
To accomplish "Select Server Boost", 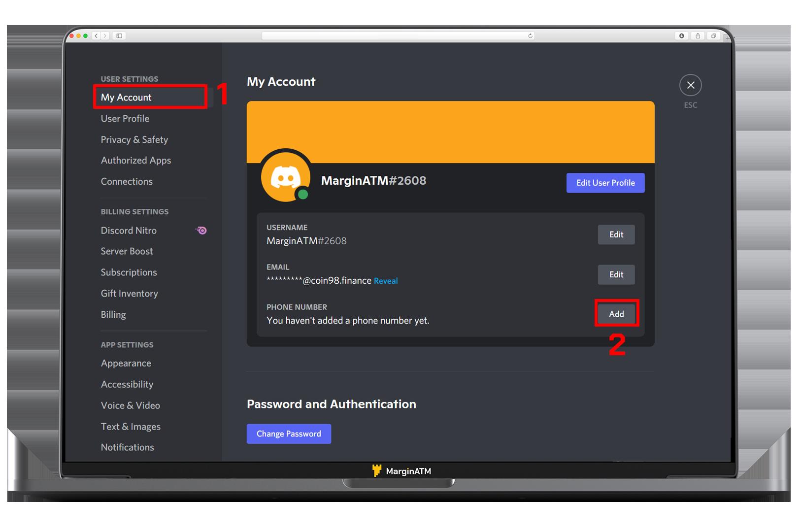I will [127, 251].
